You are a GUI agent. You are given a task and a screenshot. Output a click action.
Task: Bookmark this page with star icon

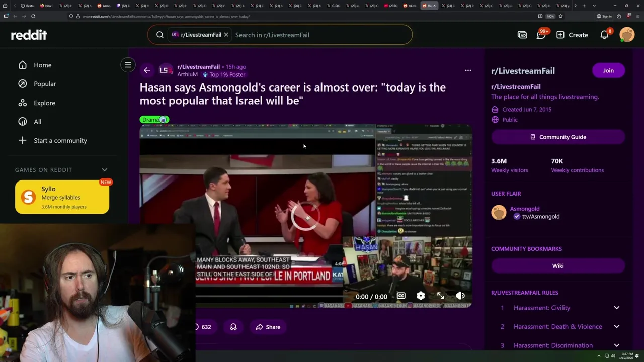pyautogui.click(x=560, y=16)
